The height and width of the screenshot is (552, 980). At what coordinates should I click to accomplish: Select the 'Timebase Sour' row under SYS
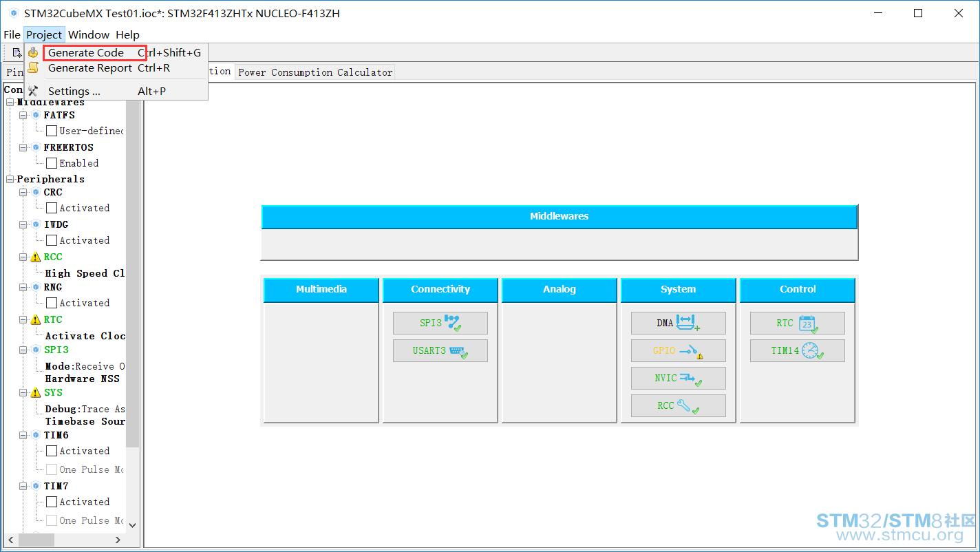click(x=85, y=421)
